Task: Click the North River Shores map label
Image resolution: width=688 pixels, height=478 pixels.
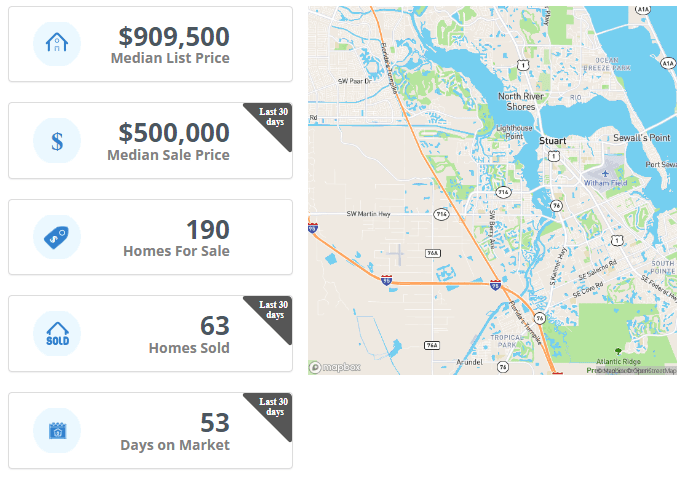Action: point(521,101)
